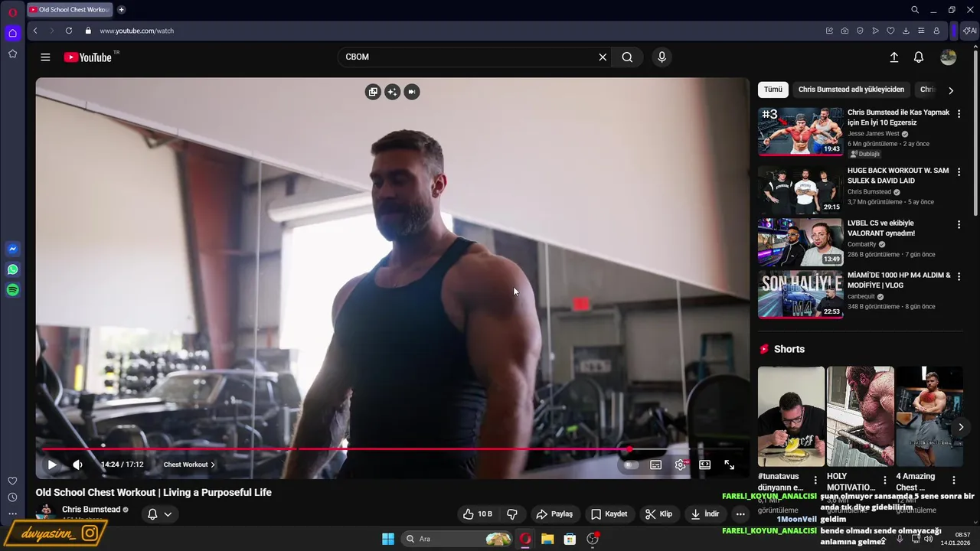
Task: Expand the Chest Workout chapter list
Action: [x=189, y=465]
